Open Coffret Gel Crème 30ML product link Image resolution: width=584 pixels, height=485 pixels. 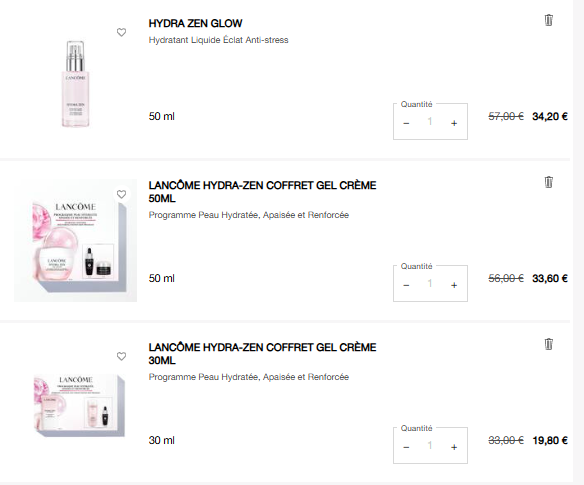[x=262, y=354]
